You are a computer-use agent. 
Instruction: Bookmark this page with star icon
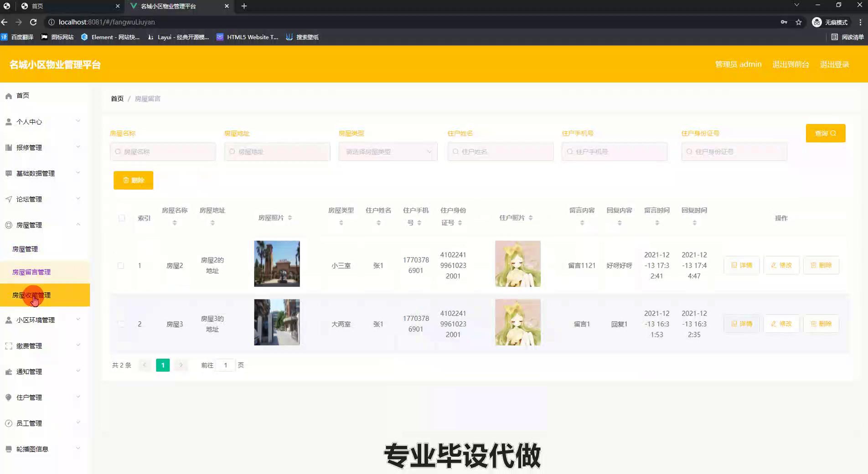[x=798, y=22]
